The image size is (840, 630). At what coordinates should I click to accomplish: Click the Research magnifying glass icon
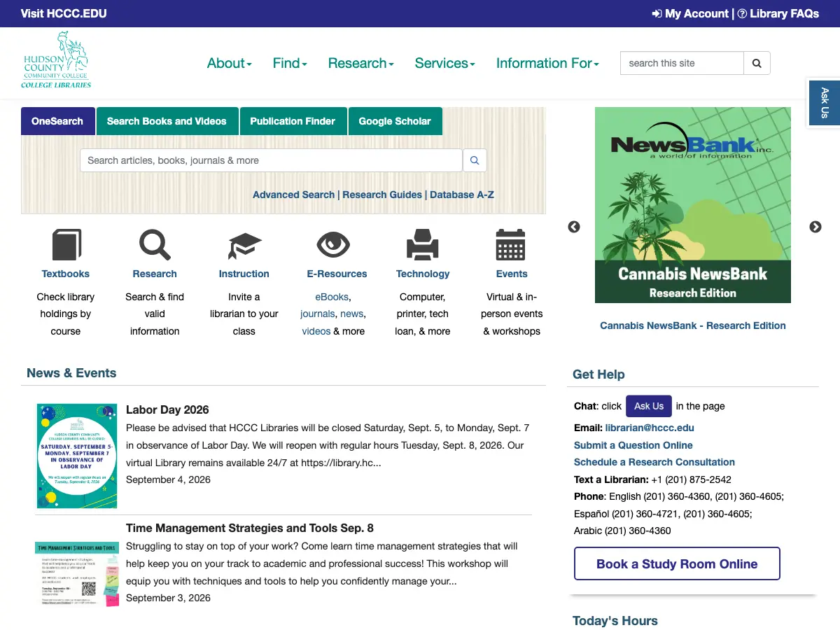coord(155,244)
